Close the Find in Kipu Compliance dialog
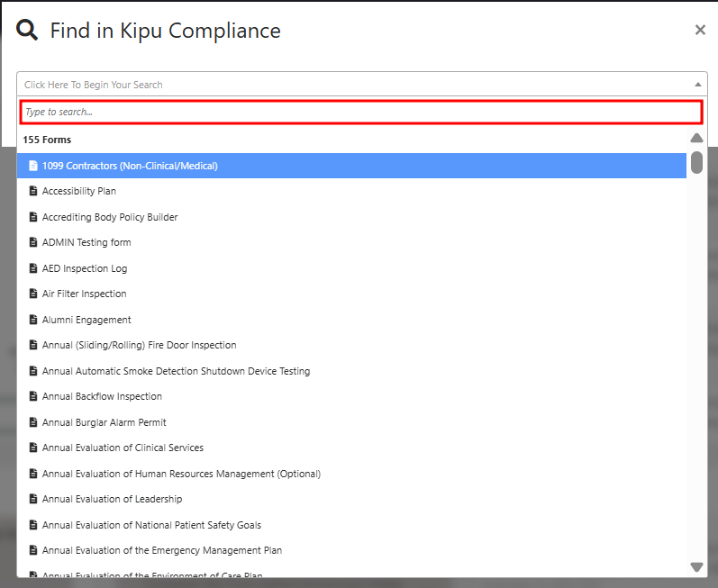Image resolution: width=718 pixels, height=588 pixels. tap(700, 31)
